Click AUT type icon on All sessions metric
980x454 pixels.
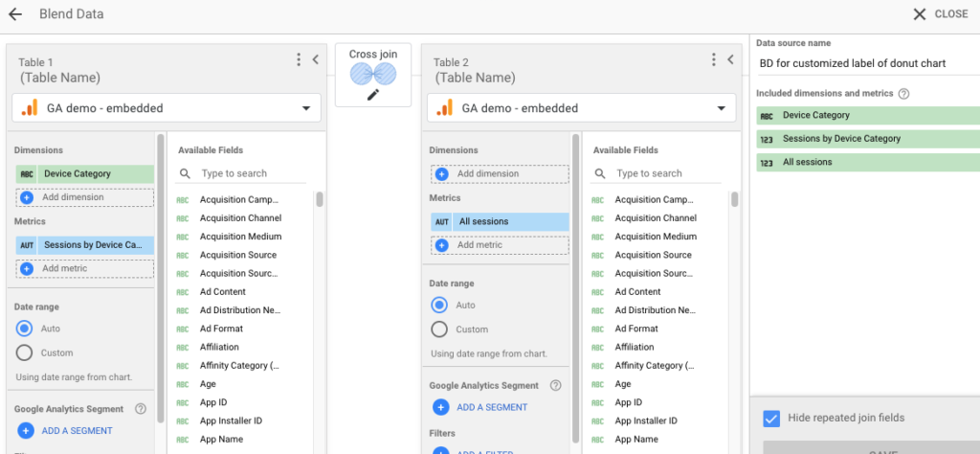click(441, 222)
